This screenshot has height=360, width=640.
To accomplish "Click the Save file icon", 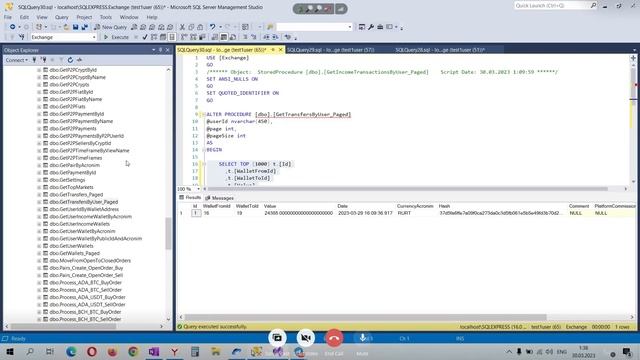I will point(76,27).
